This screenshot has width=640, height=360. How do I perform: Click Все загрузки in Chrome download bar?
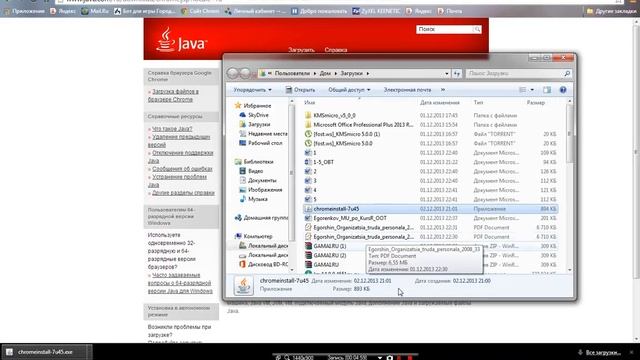click(x=603, y=352)
